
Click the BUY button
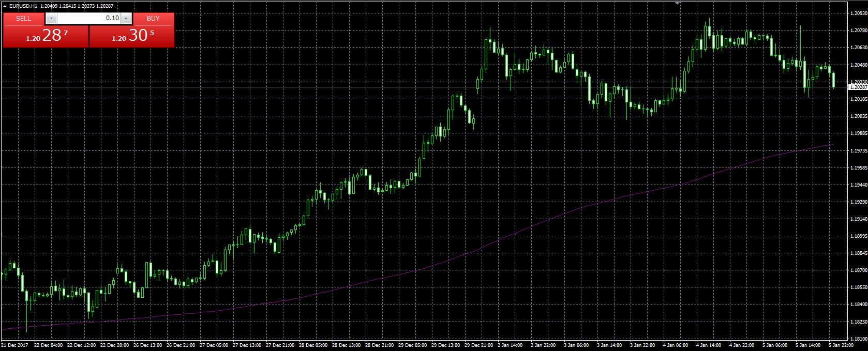(x=153, y=19)
